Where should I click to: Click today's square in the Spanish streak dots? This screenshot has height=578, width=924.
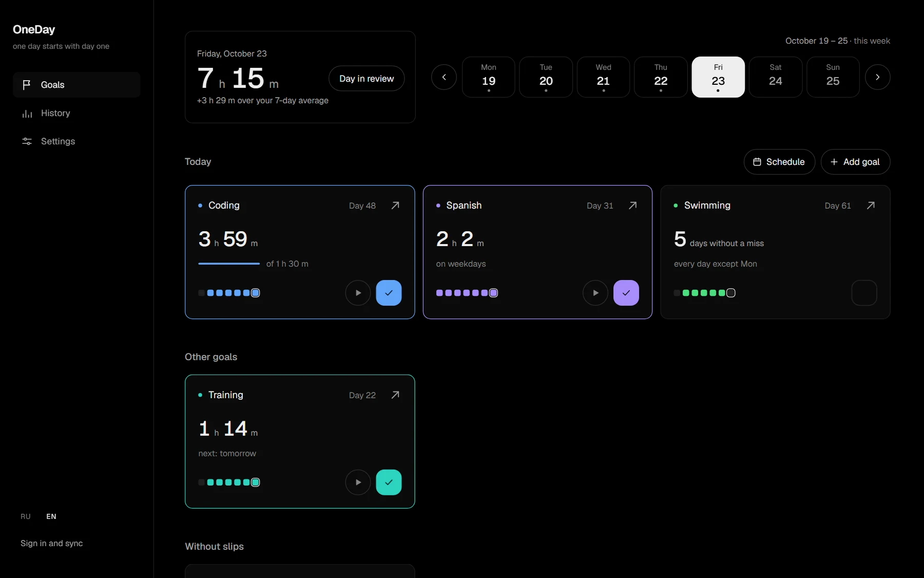pos(493,293)
